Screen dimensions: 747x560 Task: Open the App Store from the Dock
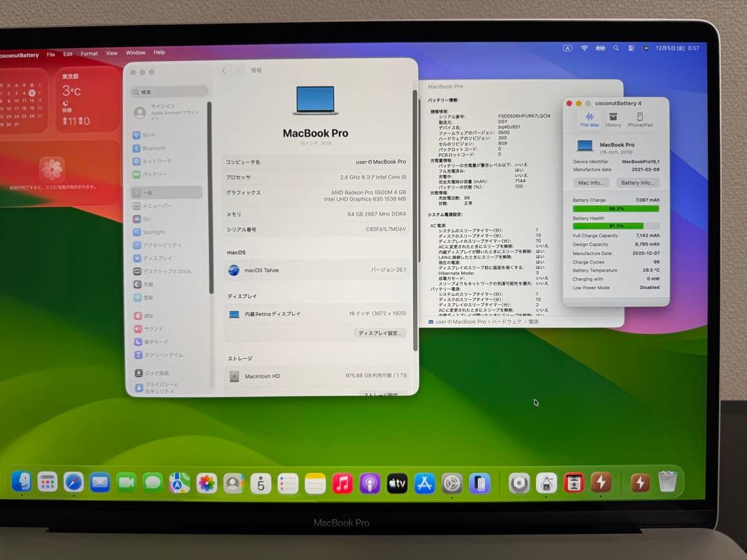click(425, 483)
